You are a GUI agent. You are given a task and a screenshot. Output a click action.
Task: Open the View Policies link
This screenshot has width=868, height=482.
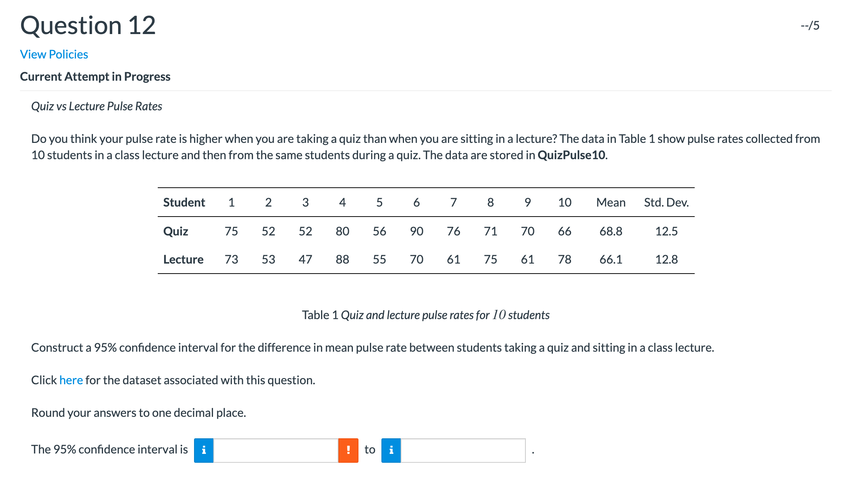tap(54, 54)
